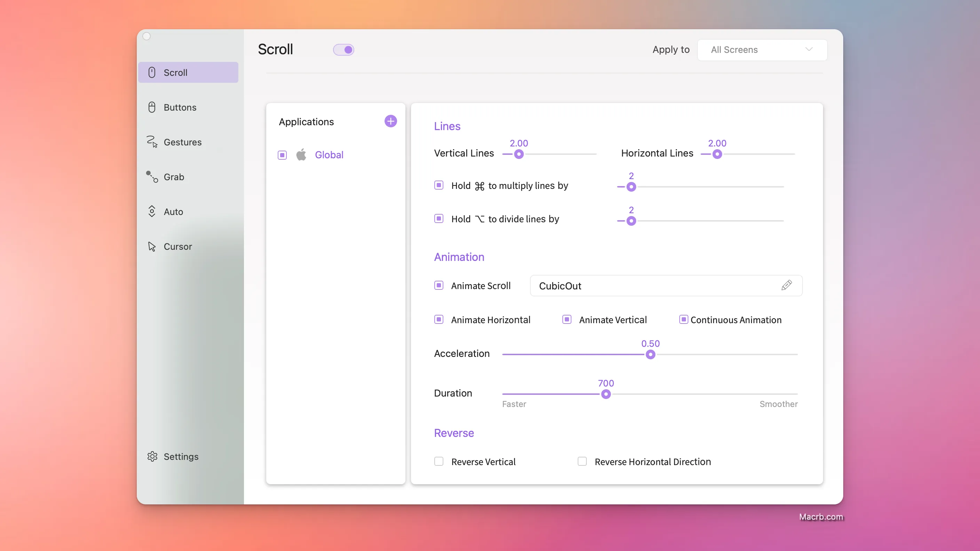Click the Settings sidebar icon
The width and height of the screenshot is (980, 551).
(152, 456)
